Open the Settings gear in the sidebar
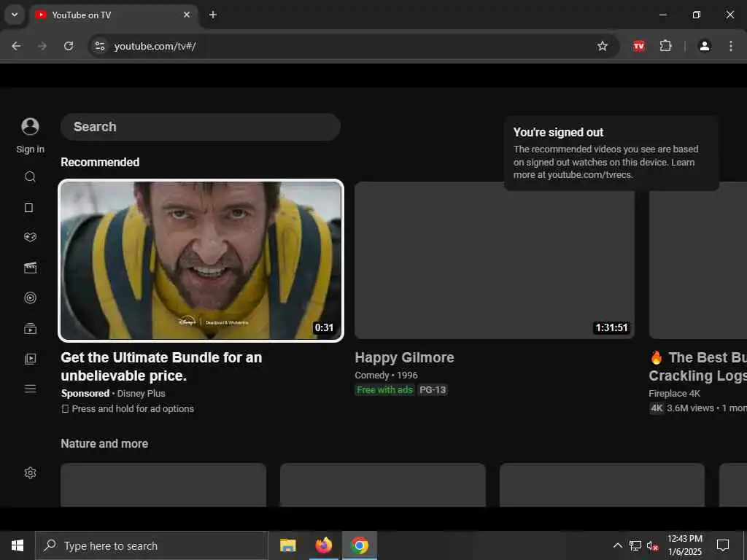The height and width of the screenshot is (560, 747). (30, 472)
